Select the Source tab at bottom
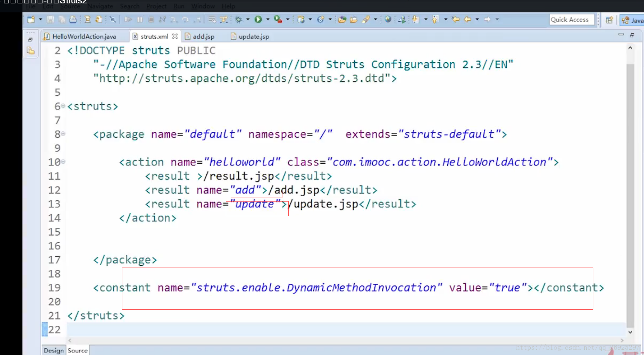Image resolution: width=644 pixels, height=355 pixels. click(78, 350)
